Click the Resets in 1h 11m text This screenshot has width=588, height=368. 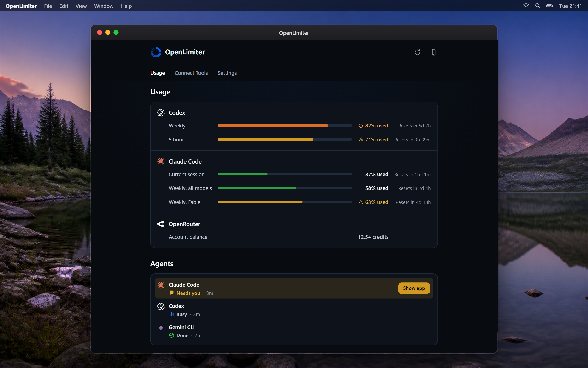point(412,174)
